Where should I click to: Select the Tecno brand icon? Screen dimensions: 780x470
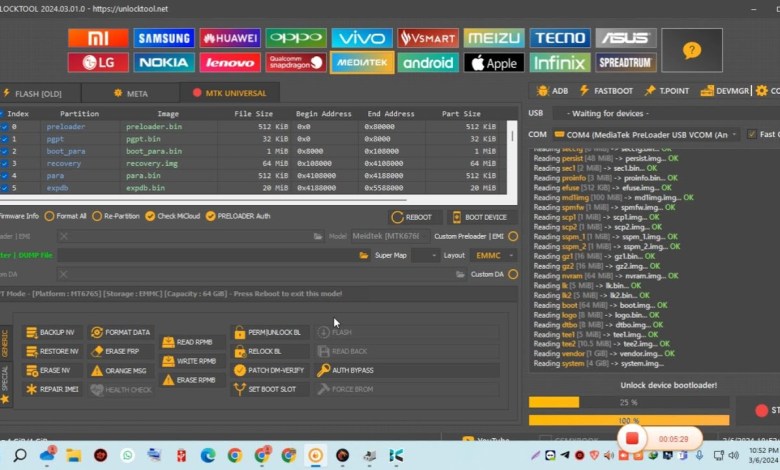click(560, 38)
